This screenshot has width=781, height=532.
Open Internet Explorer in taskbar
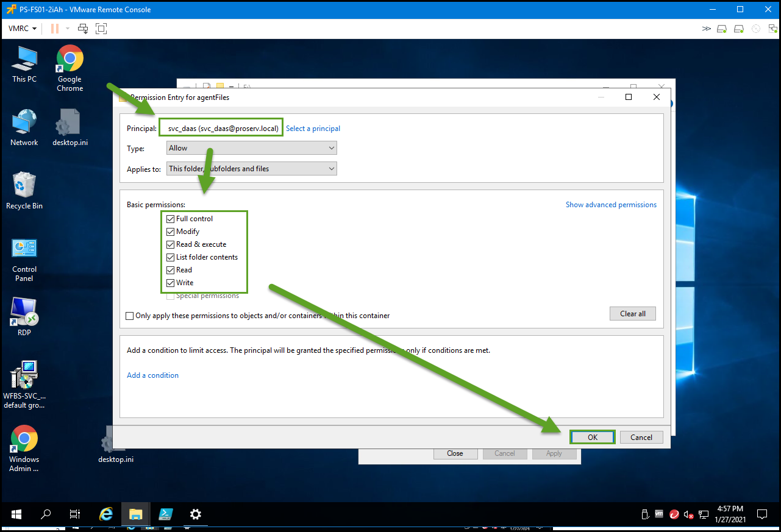click(x=106, y=514)
